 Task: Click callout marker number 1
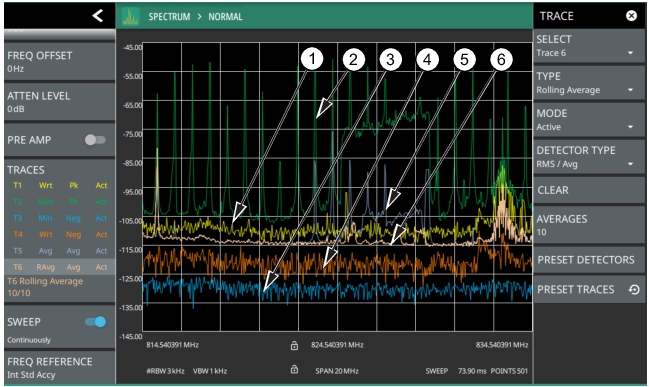(312, 59)
